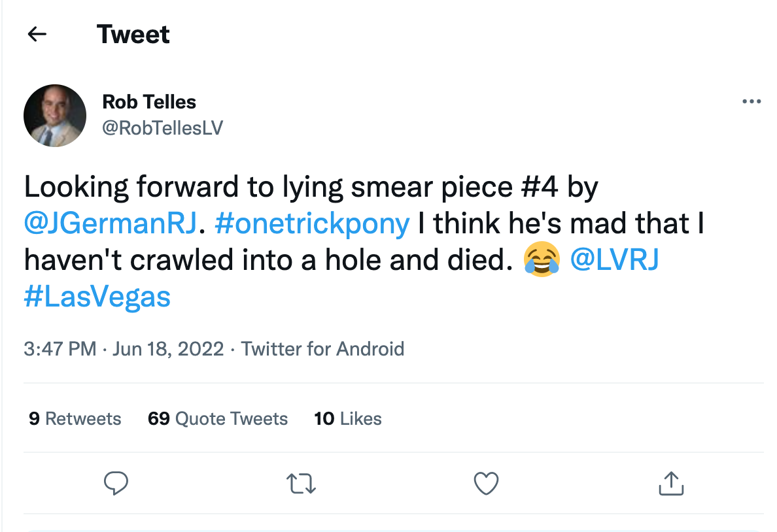Click the Twitter for Android source link

tap(322, 348)
